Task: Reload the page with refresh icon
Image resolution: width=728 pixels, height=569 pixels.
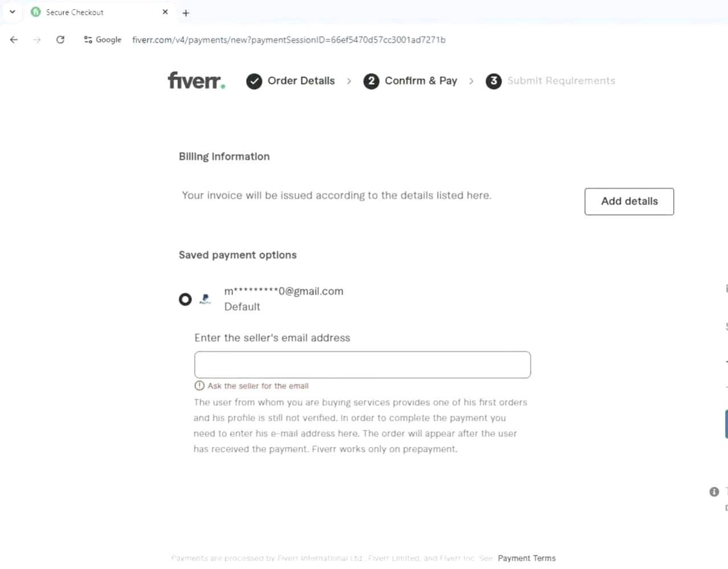Action: point(60,40)
